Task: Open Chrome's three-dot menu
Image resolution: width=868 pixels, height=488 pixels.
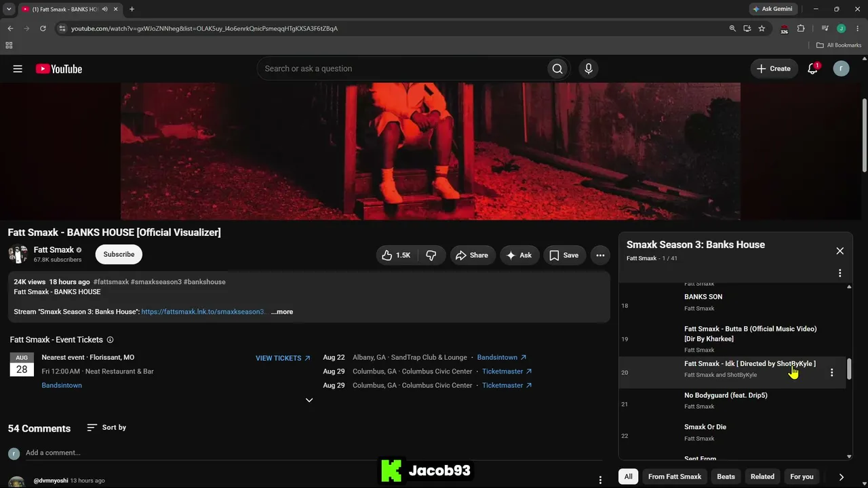Action: pyautogui.click(x=856, y=28)
